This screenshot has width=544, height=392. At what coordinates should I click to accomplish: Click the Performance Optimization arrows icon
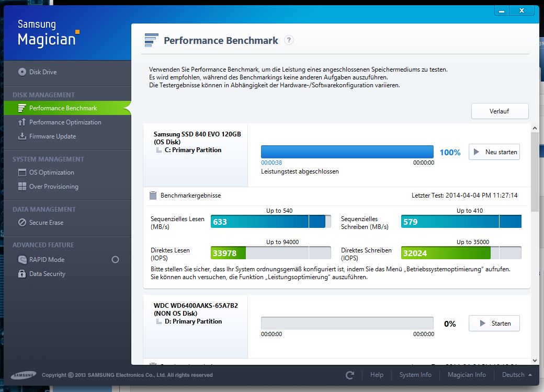point(22,122)
